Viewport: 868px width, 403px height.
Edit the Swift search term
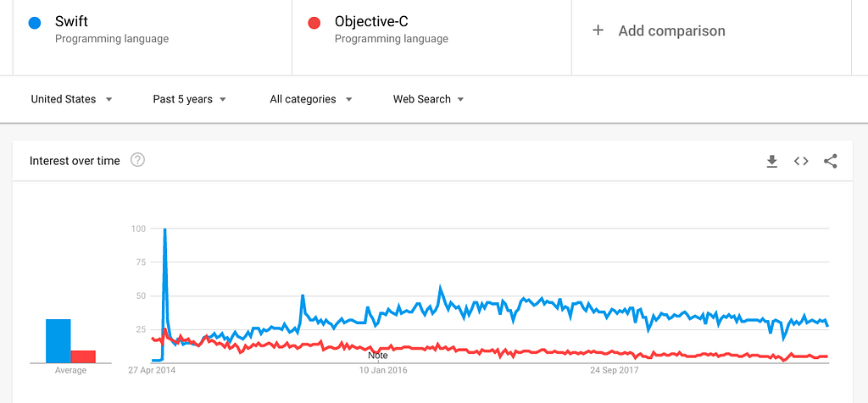153,30
